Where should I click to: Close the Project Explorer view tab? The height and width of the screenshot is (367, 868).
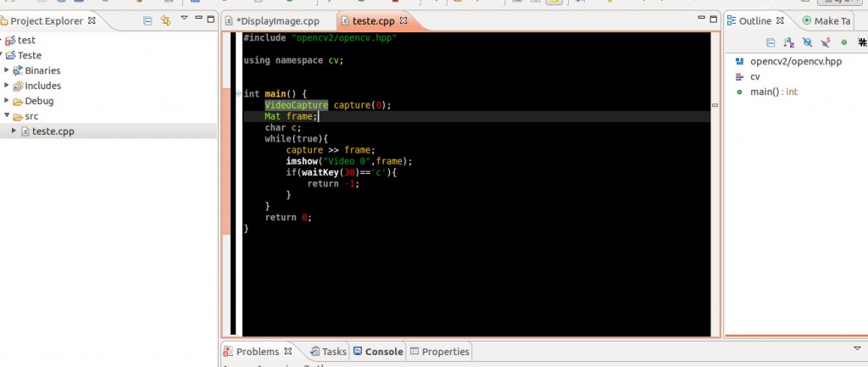point(92,20)
